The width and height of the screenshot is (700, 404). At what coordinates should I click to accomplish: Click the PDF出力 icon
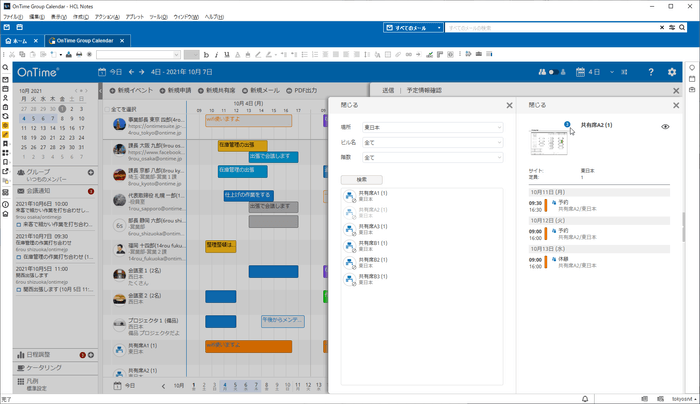pyautogui.click(x=279, y=90)
